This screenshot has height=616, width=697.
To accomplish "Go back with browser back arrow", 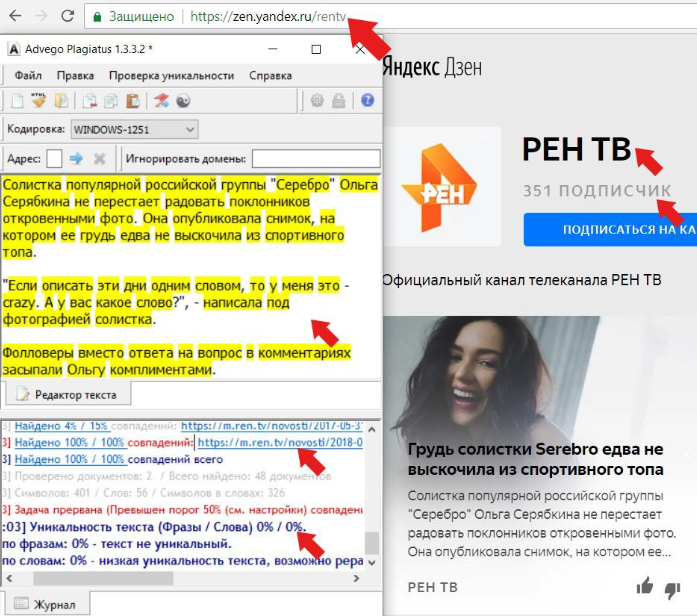I will tap(16, 16).
